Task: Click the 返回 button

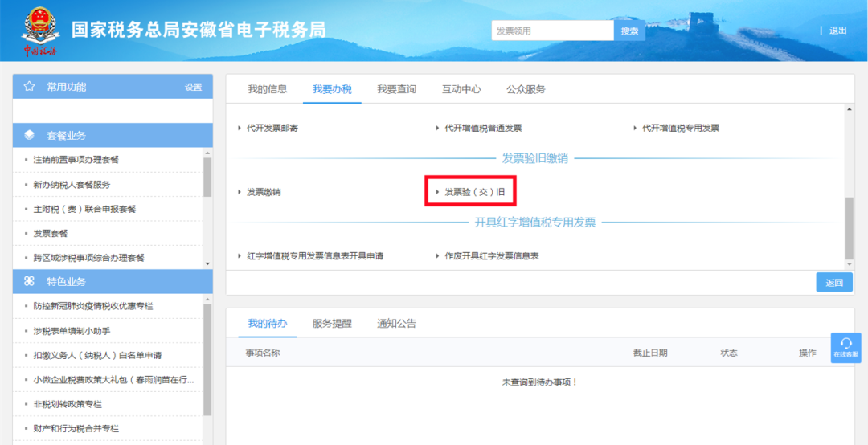Action: (x=834, y=282)
